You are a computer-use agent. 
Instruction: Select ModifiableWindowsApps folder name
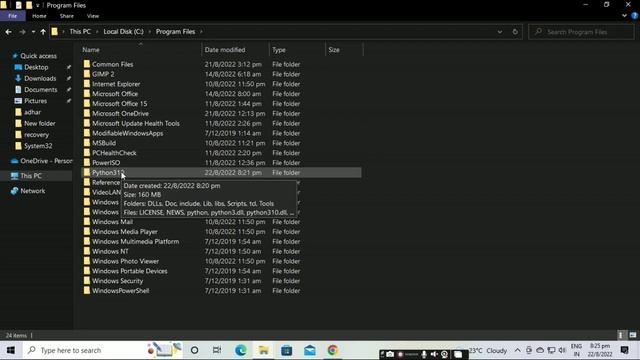pos(128,133)
